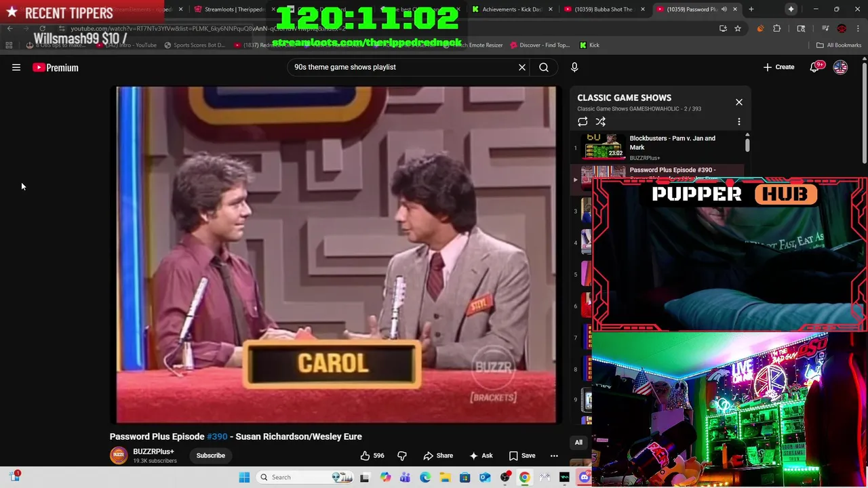The width and height of the screenshot is (868, 488).
Task: Open the Discover - Find Top bookmark
Action: point(540,45)
